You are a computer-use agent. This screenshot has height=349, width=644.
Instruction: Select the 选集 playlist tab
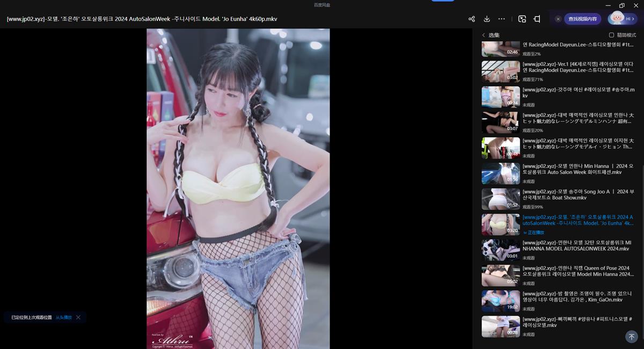pyautogui.click(x=493, y=34)
